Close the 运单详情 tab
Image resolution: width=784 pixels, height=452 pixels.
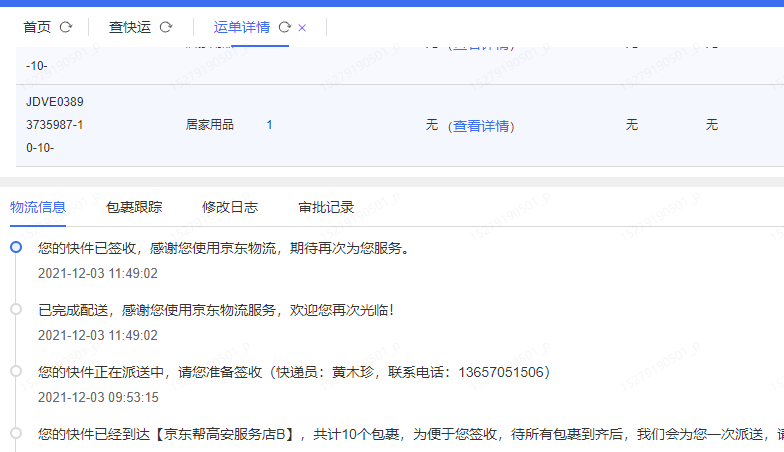pos(302,28)
